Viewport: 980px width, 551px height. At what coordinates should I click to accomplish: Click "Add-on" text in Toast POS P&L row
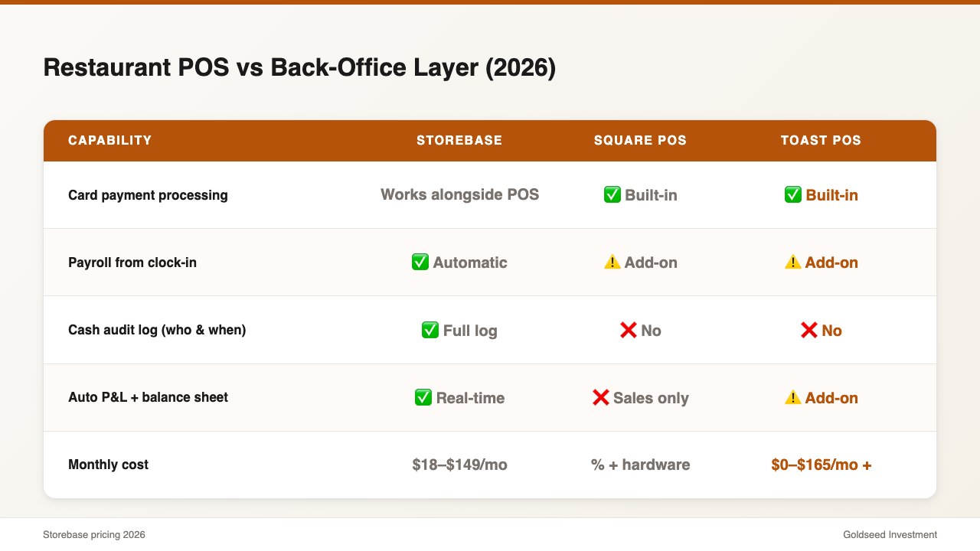tap(831, 398)
